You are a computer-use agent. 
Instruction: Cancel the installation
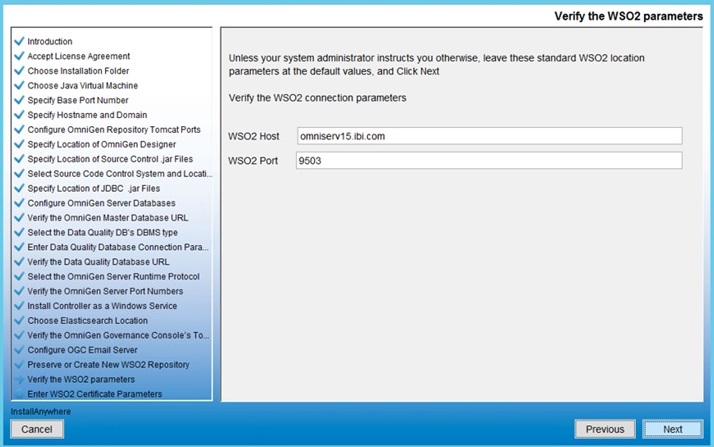37,429
